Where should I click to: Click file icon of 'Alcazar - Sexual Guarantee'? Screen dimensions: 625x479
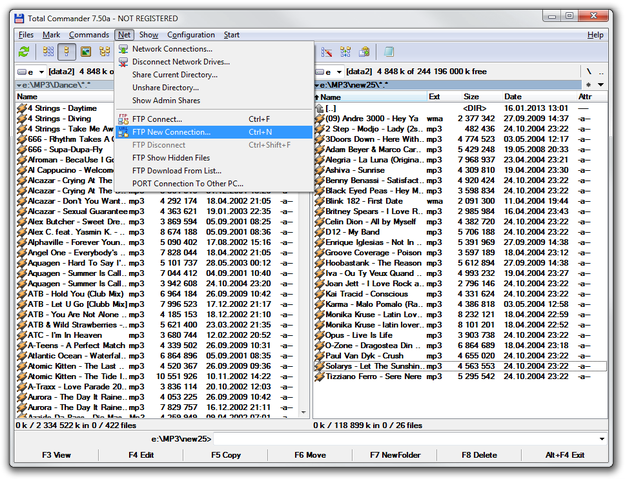(x=22, y=212)
